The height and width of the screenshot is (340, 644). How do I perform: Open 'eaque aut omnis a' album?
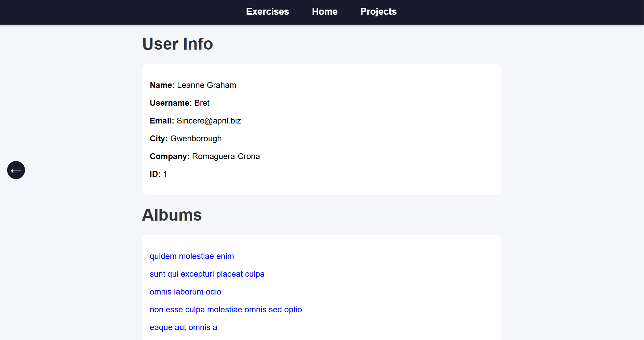click(183, 327)
